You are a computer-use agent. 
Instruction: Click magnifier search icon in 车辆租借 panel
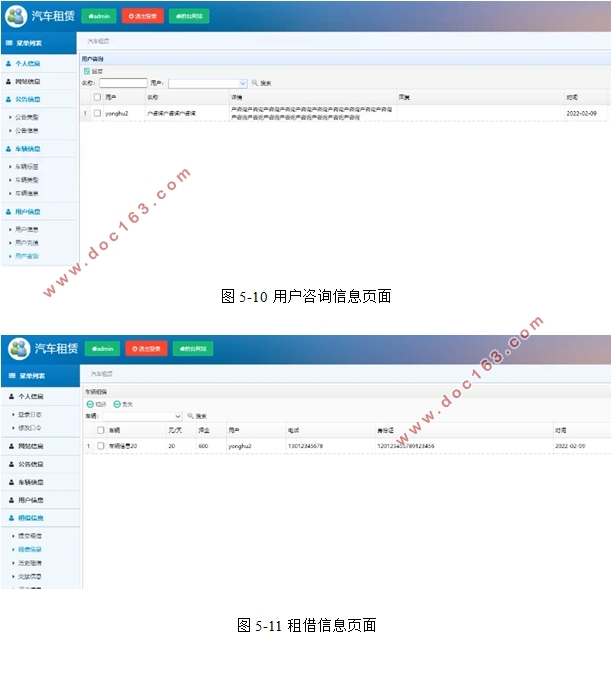pos(190,416)
